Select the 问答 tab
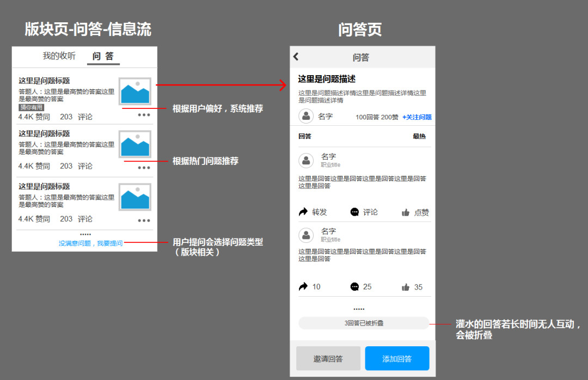This screenshot has width=588, height=380. 103,56
